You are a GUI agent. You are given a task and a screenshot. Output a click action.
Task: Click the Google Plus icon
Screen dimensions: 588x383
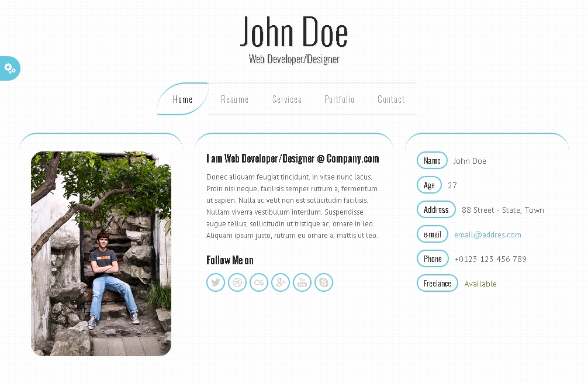tap(281, 282)
